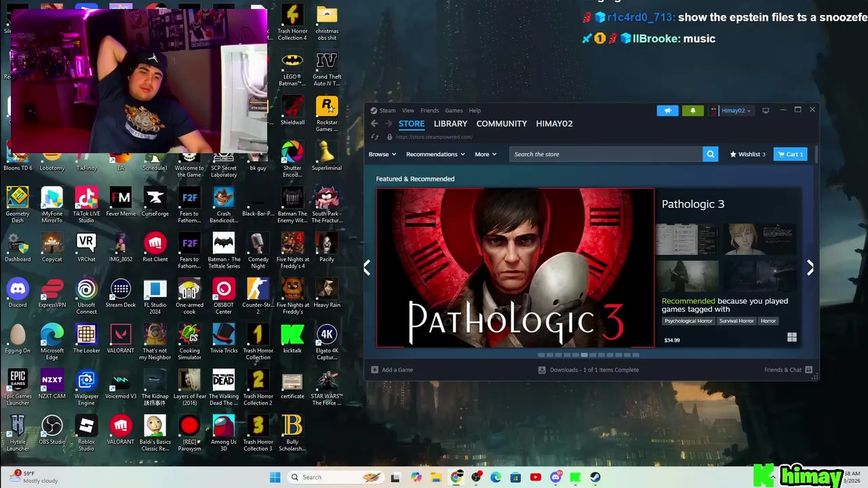Launch Elgato 4K Capture desktop icon
The image size is (868, 488).
tap(327, 342)
